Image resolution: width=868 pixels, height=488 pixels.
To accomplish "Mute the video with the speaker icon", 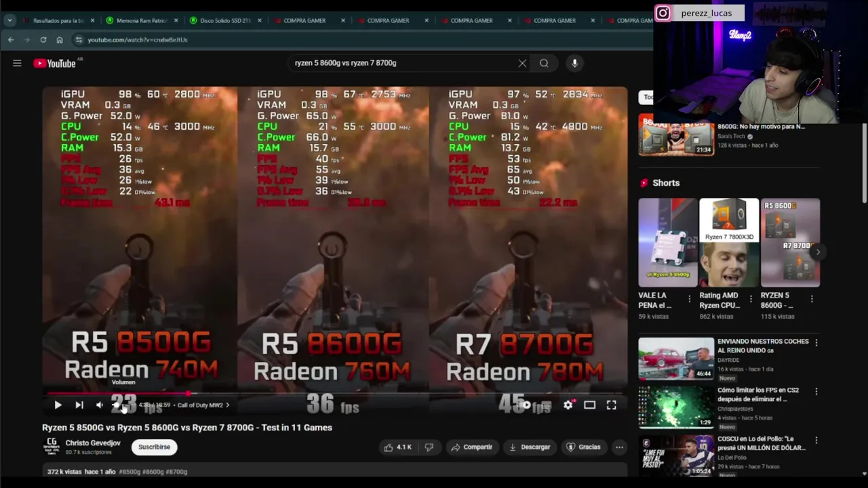I will click(x=99, y=405).
